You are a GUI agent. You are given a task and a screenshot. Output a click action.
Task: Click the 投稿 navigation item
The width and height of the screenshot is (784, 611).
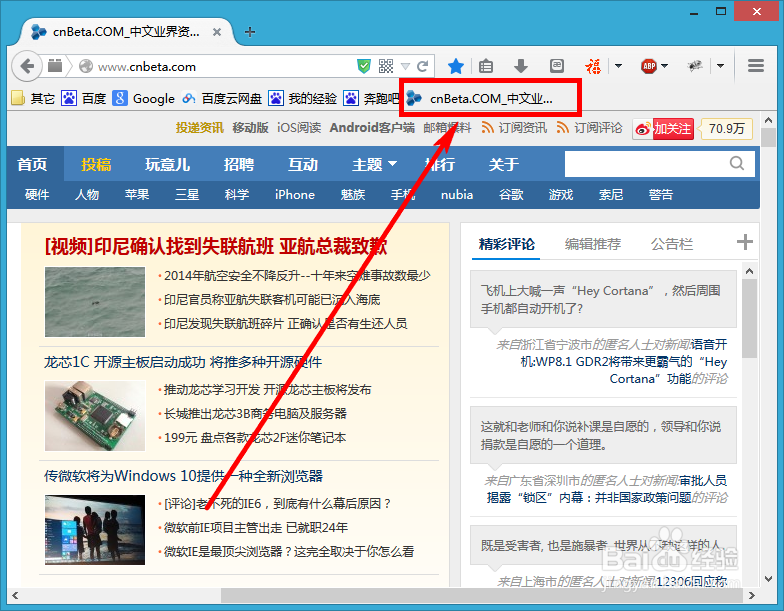tap(96, 164)
